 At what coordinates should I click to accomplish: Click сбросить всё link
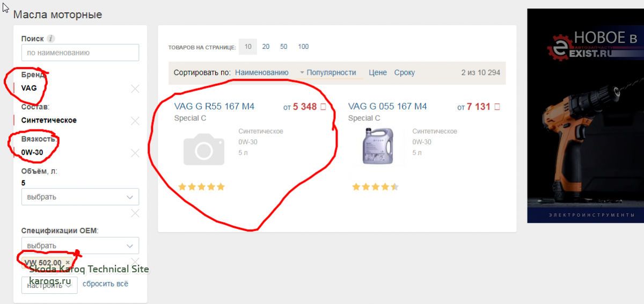[x=105, y=284]
